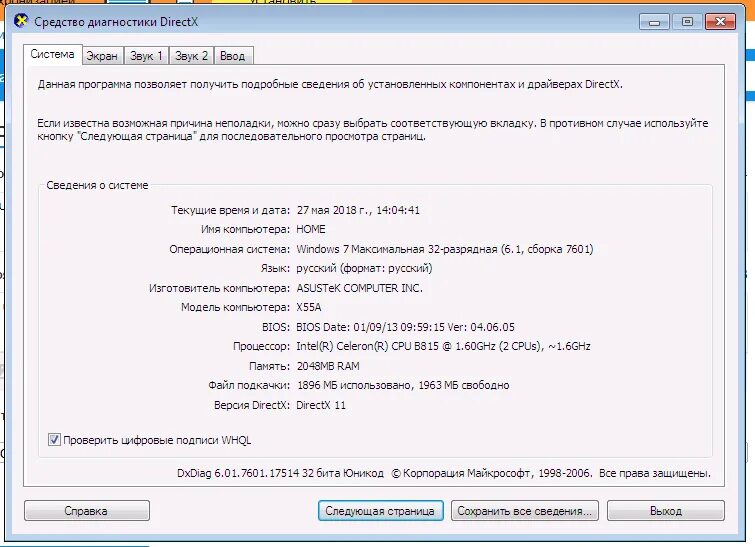
Task: Click the Intel Celeron processor value
Action: point(443,346)
